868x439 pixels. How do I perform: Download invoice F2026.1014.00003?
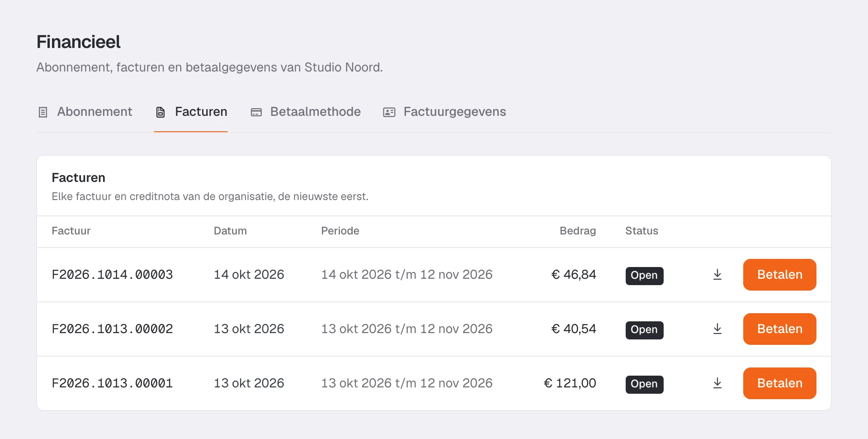[717, 275]
